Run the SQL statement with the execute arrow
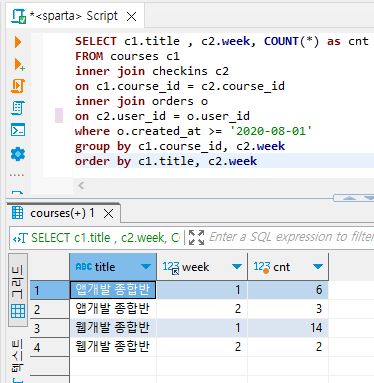 pos(18,42)
